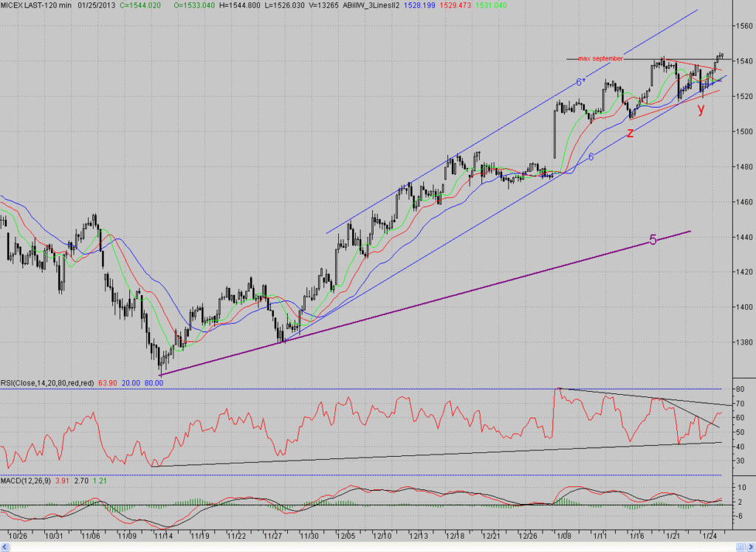Select the red 'max september' annotation label
Image resolution: width=756 pixels, height=552 pixels.
click(600, 58)
